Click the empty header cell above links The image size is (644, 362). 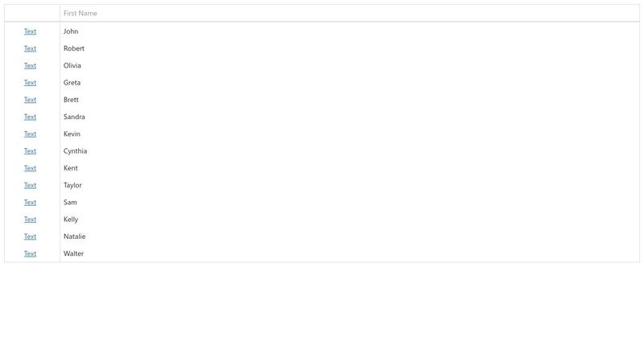(x=32, y=13)
